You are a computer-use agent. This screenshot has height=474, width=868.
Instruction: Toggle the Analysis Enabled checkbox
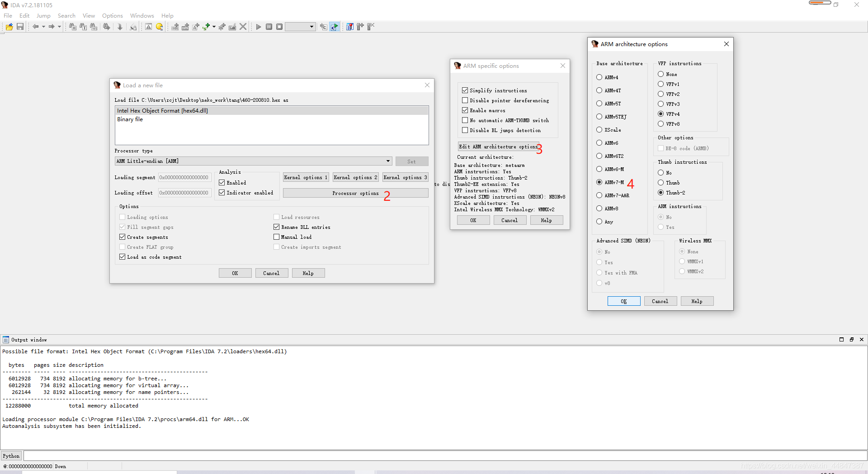point(222,183)
